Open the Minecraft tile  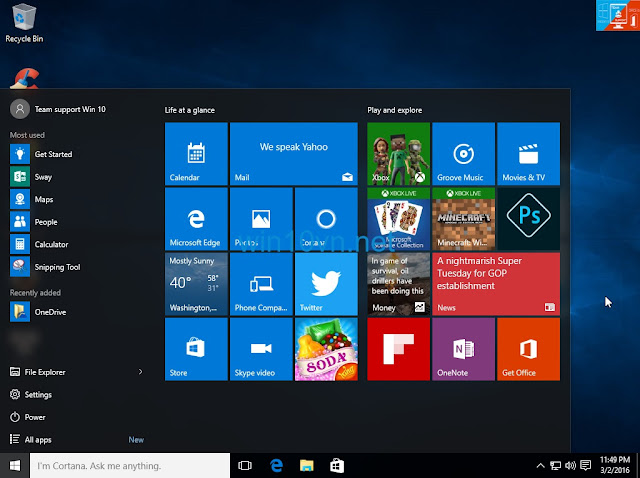click(463, 219)
